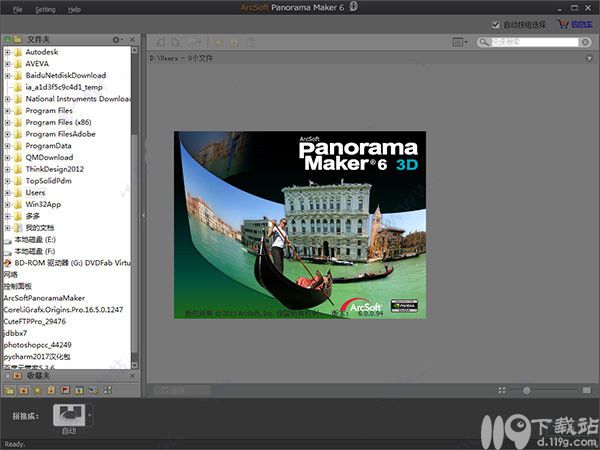Click the auto stitch mode thumbnail button

point(69,416)
